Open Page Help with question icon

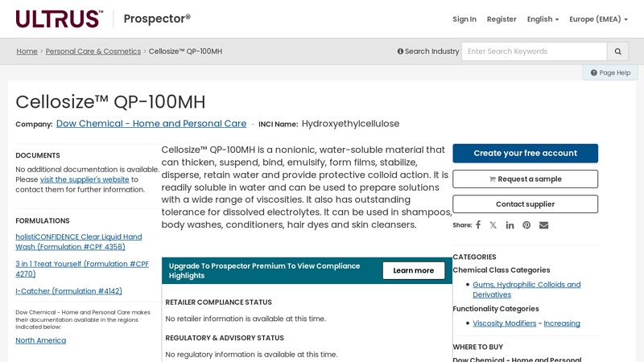point(610,72)
